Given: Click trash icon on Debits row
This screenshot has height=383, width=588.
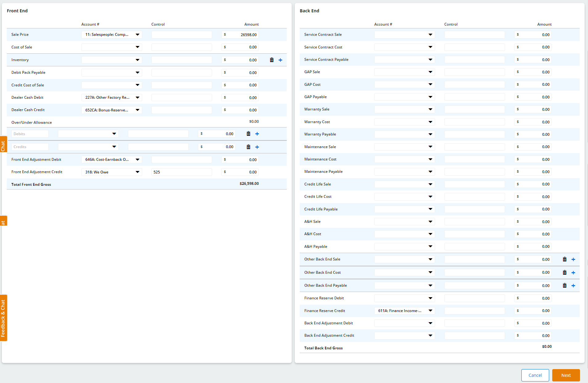Looking at the screenshot, I should click(248, 134).
